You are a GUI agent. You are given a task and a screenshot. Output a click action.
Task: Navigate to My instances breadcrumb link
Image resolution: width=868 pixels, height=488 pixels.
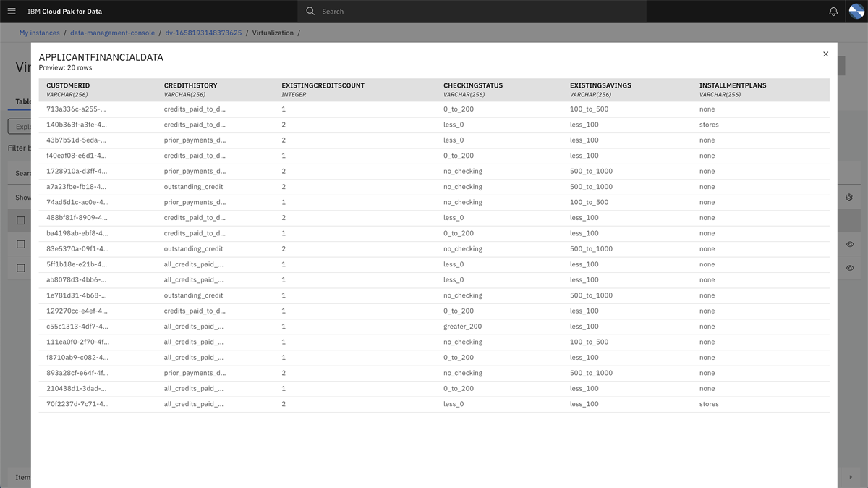(39, 33)
